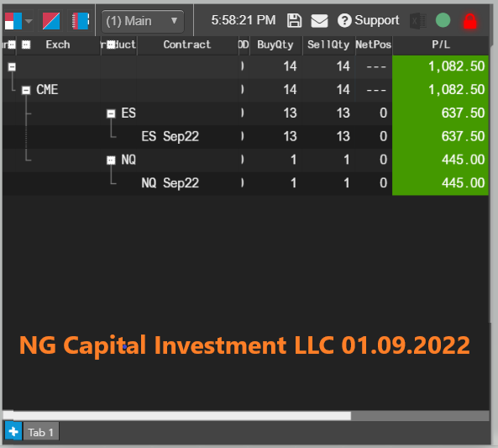Add a new tab with plus button

tap(13, 431)
